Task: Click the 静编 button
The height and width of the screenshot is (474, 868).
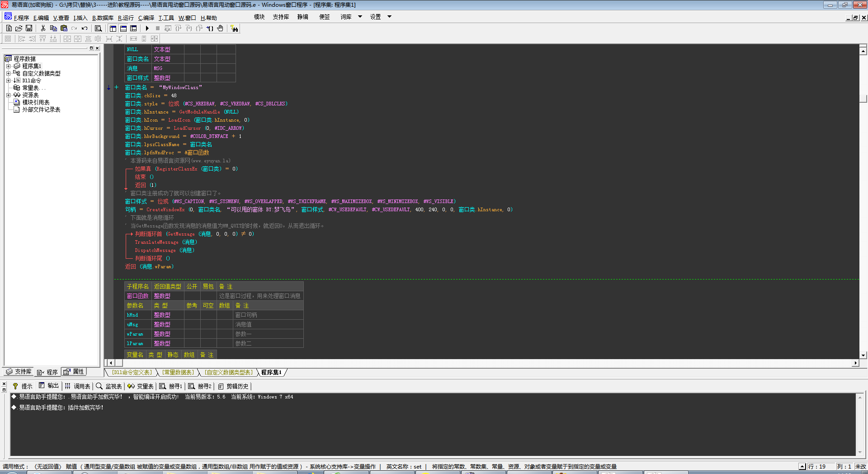Action: tap(303, 17)
